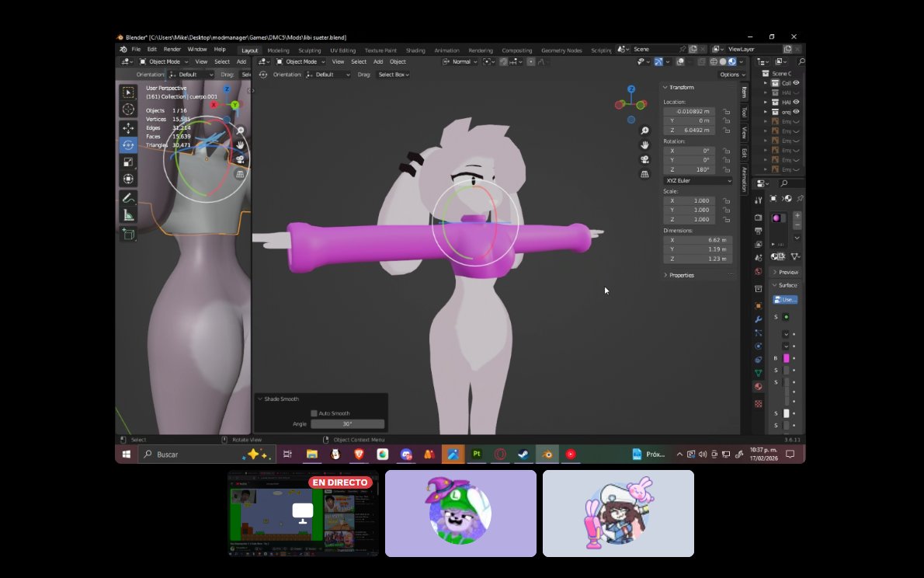Choose the Annotate tool
This screenshot has width=924, height=578.
click(128, 198)
